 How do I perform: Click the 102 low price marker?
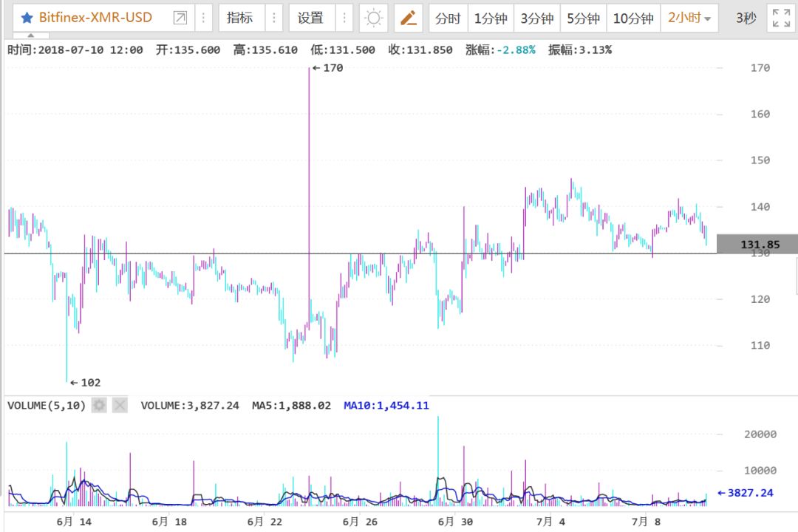(x=86, y=382)
